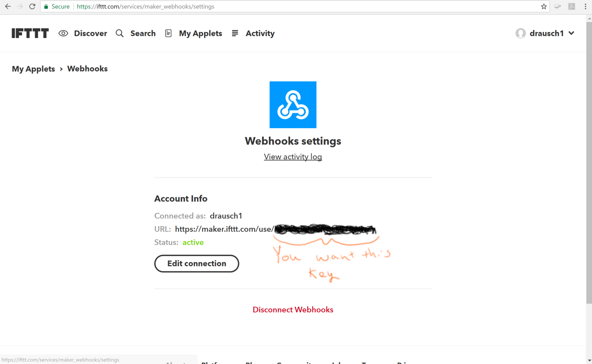Click the green active status text
Screen dimensions: 592x364
pos(193,242)
